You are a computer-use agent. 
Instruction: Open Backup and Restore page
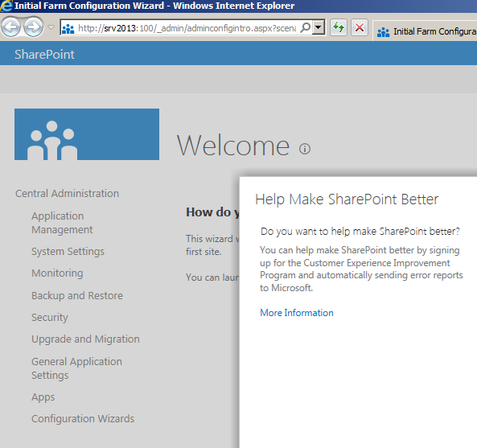click(77, 295)
